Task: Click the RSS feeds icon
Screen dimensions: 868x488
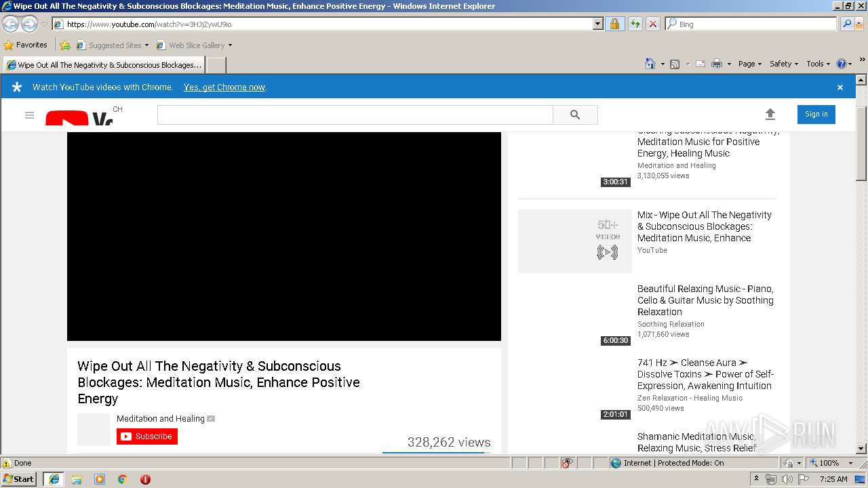Action: click(x=675, y=64)
